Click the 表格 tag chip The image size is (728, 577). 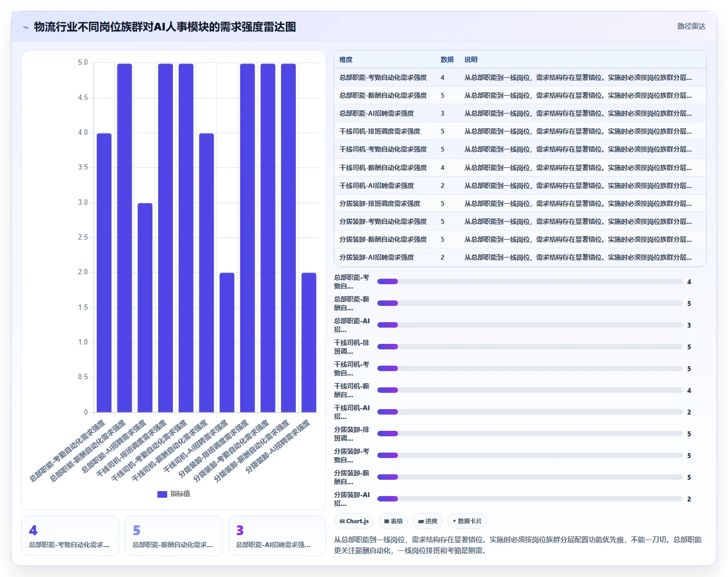pyautogui.click(x=393, y=521)
